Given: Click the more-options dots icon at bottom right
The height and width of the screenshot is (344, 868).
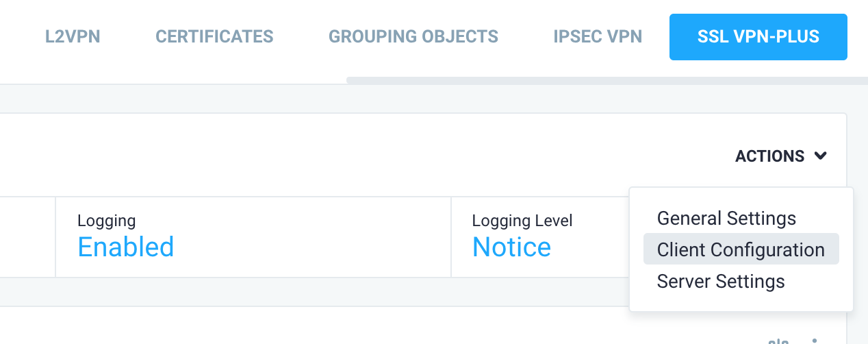Looking at the screenshot, I should [x=815, y=341].
